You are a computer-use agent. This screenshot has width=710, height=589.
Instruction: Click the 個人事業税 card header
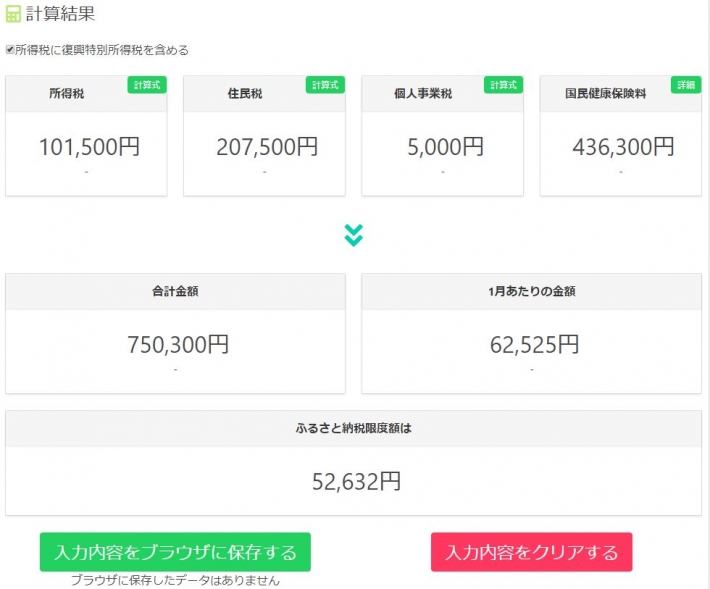442,94
